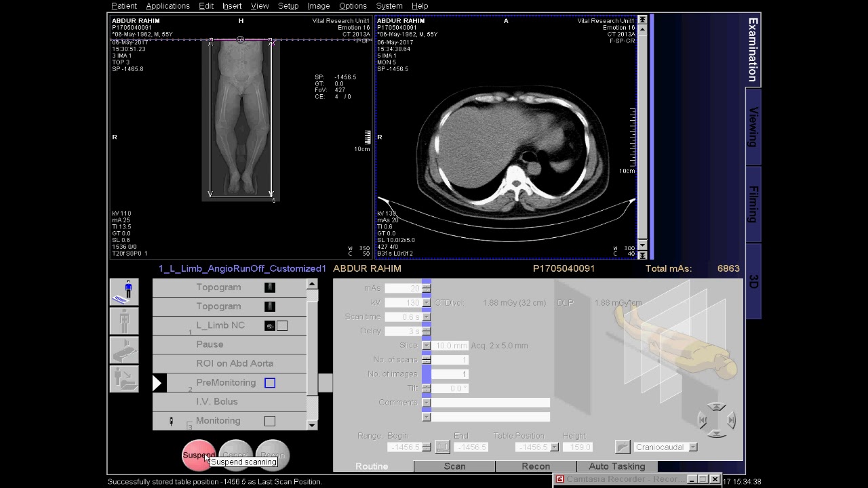Viewport: 868px width, 488px height.
Task: Click the second Topogram thumbnail icon
Action: (x=270, y=306)
